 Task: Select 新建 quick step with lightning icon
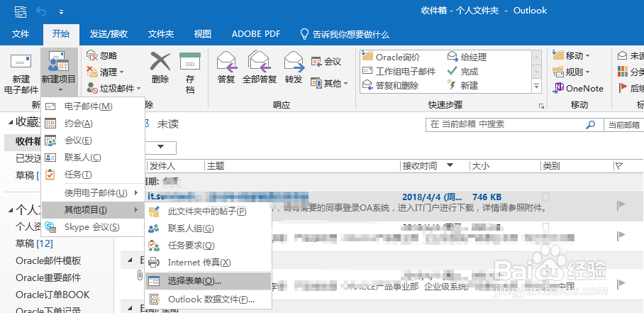(462, 85)
